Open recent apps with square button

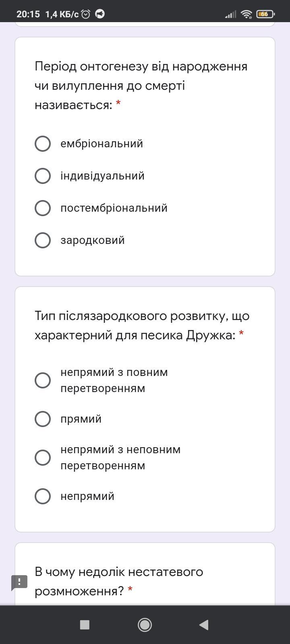coord(85,625)
